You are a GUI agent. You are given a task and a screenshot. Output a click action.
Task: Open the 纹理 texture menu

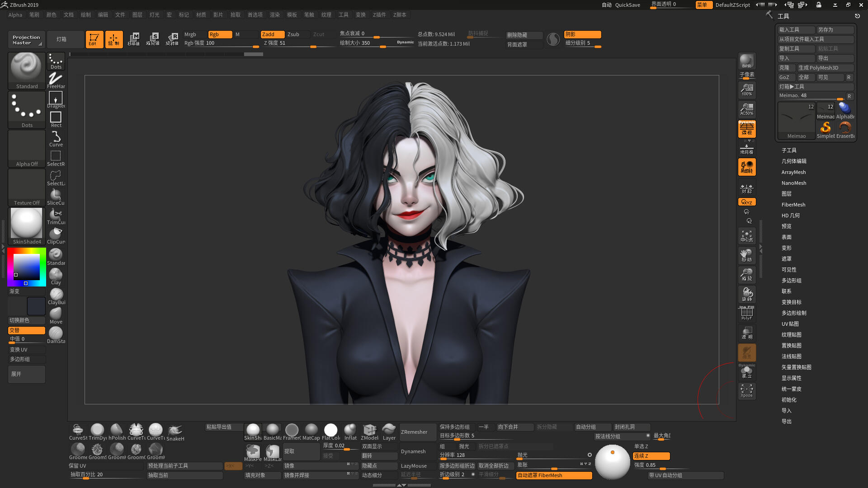click(326, 15)
